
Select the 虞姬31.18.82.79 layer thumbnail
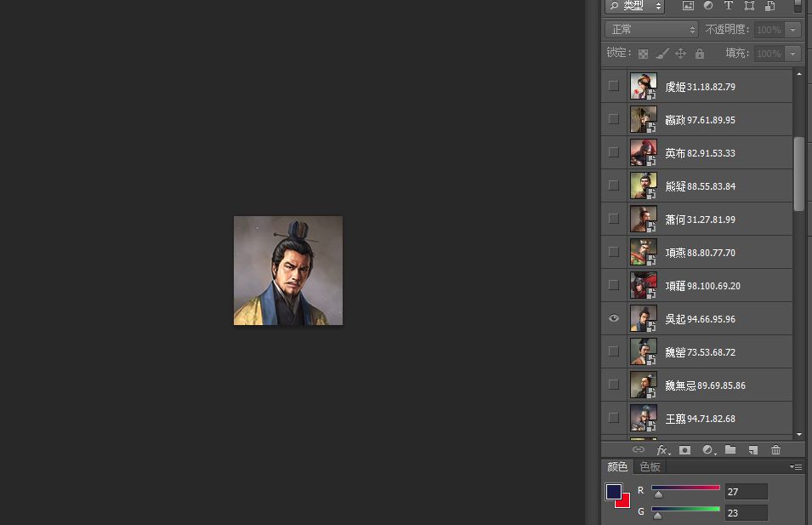click(643, 86)
